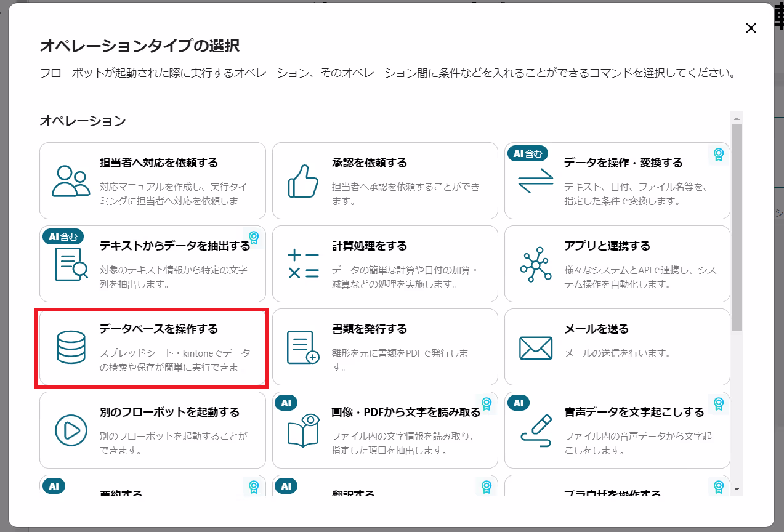784x532 pixels.
Task: Click the description 雛形を元に書類をPDFで発行します。
Action: coord(400,360)
